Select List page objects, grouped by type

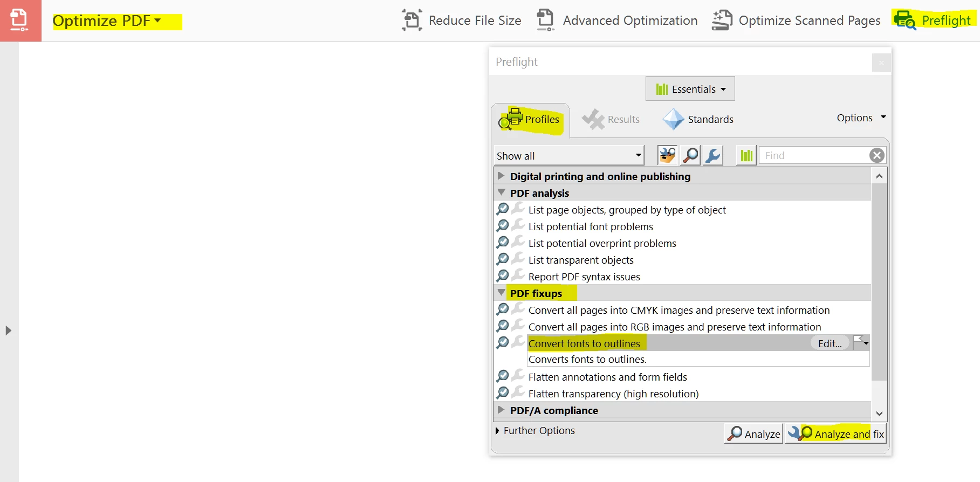[x=627, y=210]
